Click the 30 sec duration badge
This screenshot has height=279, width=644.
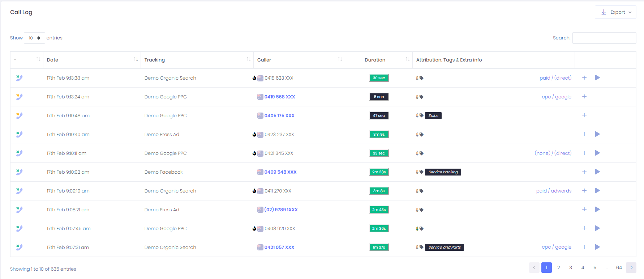[379, 78]
